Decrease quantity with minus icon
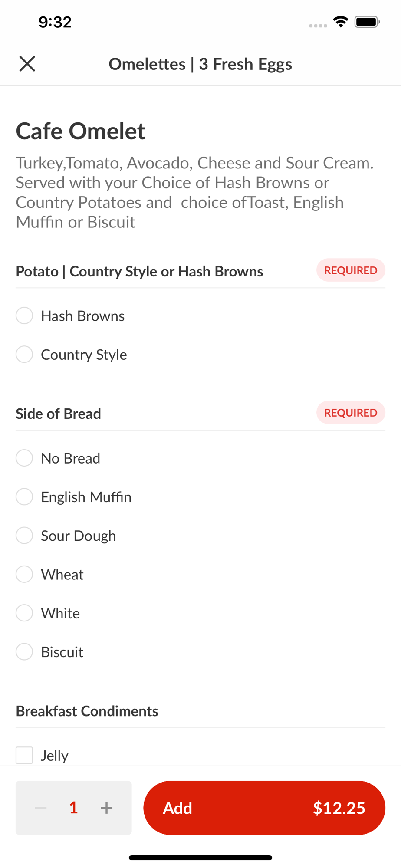 (x=41, y=808)
